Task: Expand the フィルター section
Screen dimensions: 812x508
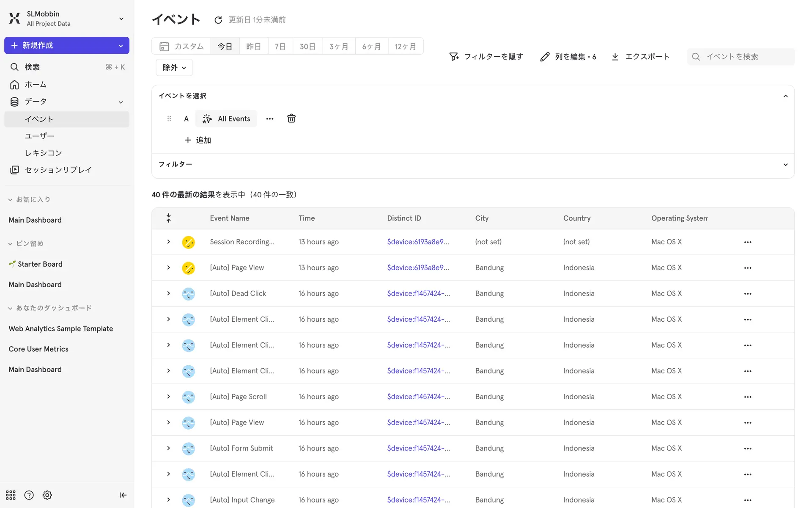Action: pos(785,165)
